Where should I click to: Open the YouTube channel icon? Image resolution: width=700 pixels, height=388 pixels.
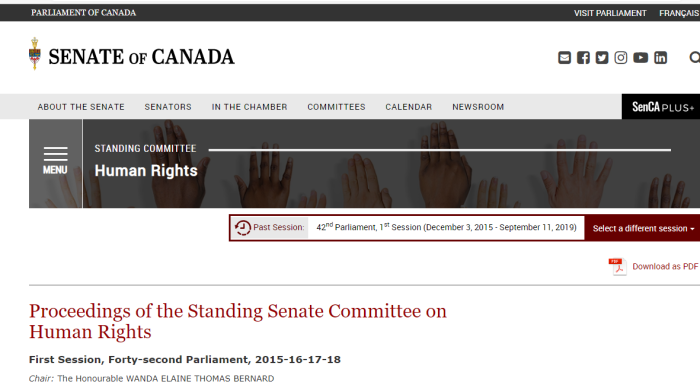pos(641,58)
